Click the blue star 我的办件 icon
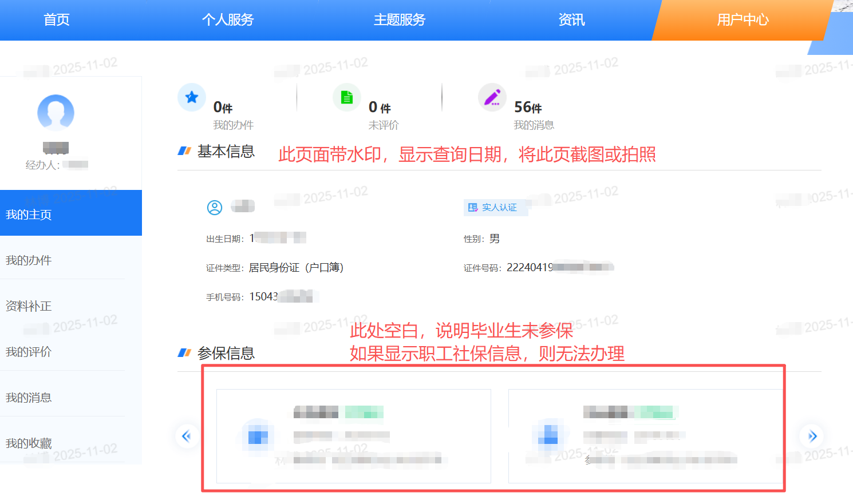The width and height of the screenshot is (853, 504). (x=192, y=97)
